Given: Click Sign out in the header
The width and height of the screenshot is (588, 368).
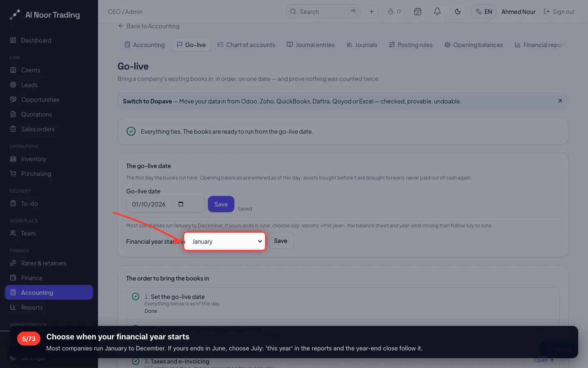Looking at the screenshot, I should click(x=559, y=11).
